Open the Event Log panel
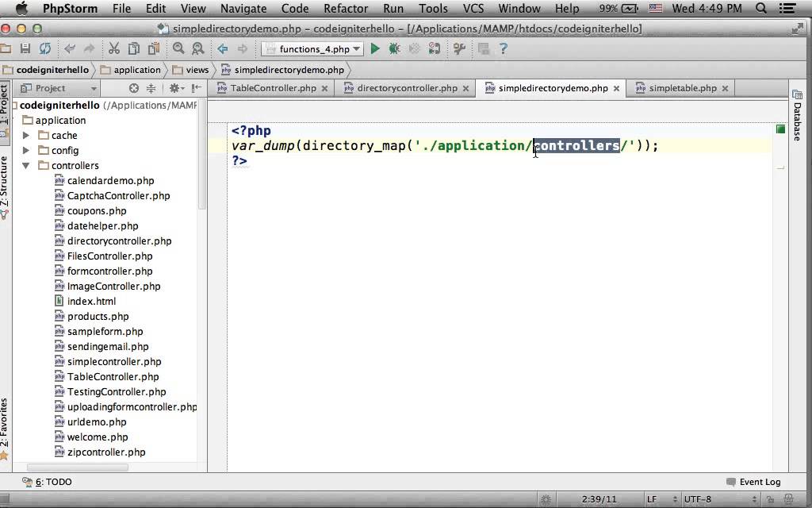The height and width of the screenshot is (508, 812). point(753,482)
